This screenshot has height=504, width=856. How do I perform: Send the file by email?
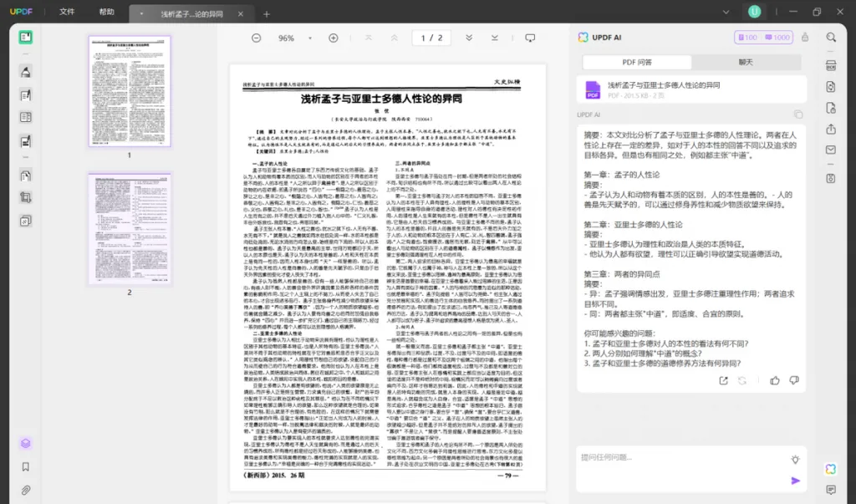831,150
